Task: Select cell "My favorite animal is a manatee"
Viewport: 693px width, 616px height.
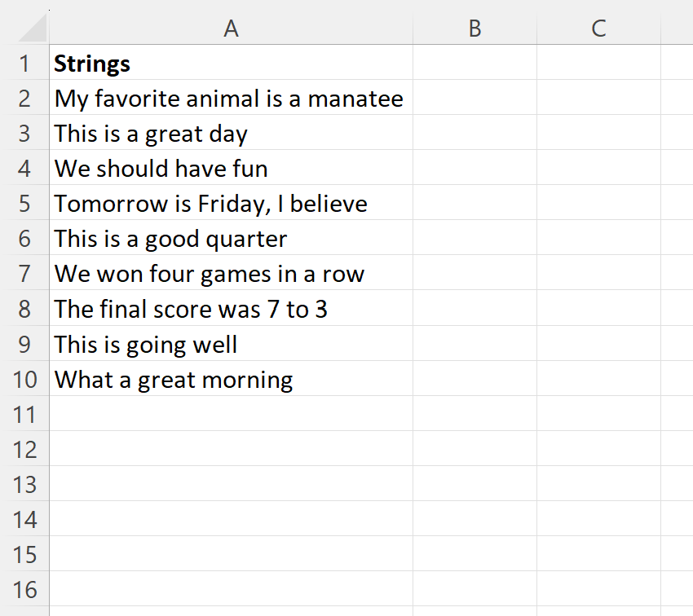Action: [x=229, y=99]
